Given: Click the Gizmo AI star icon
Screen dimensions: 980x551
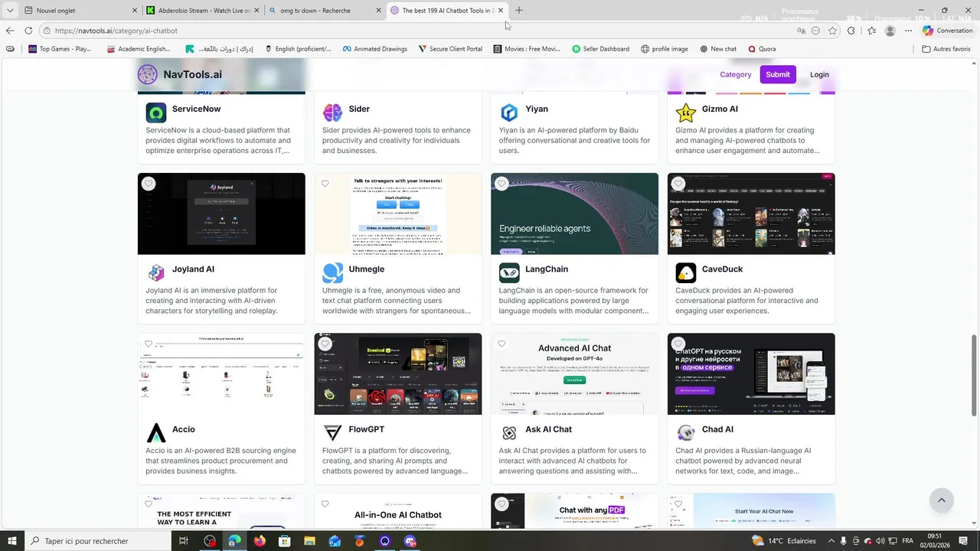Looking at the screenshot, I should coord(686,112).
